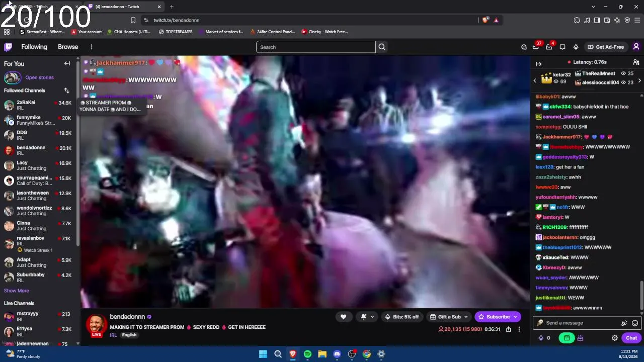Open the emote picker in chat

tap(635, 323)
